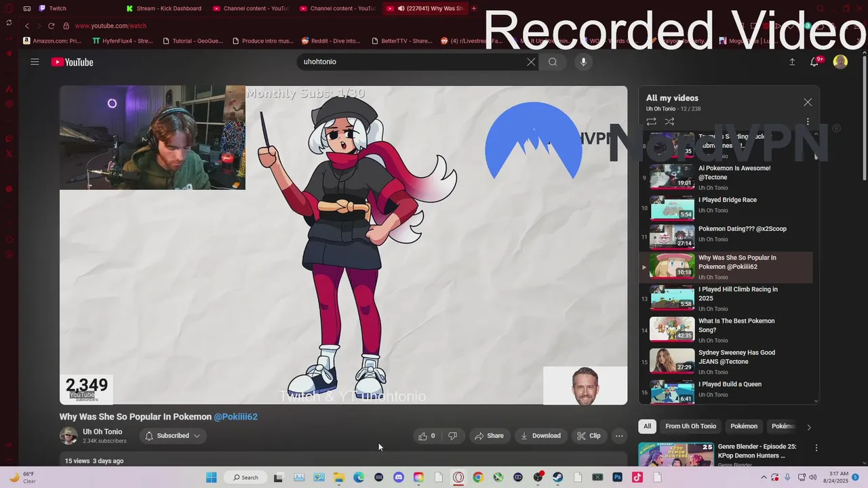Create a Clip with the scissors button
Image resolution: width=868 pixels, height=488 pixels.
coord(589,436)
